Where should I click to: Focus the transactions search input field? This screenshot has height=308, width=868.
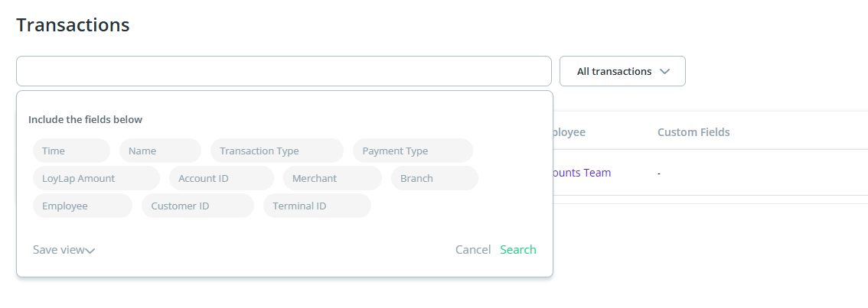[283, 71]
